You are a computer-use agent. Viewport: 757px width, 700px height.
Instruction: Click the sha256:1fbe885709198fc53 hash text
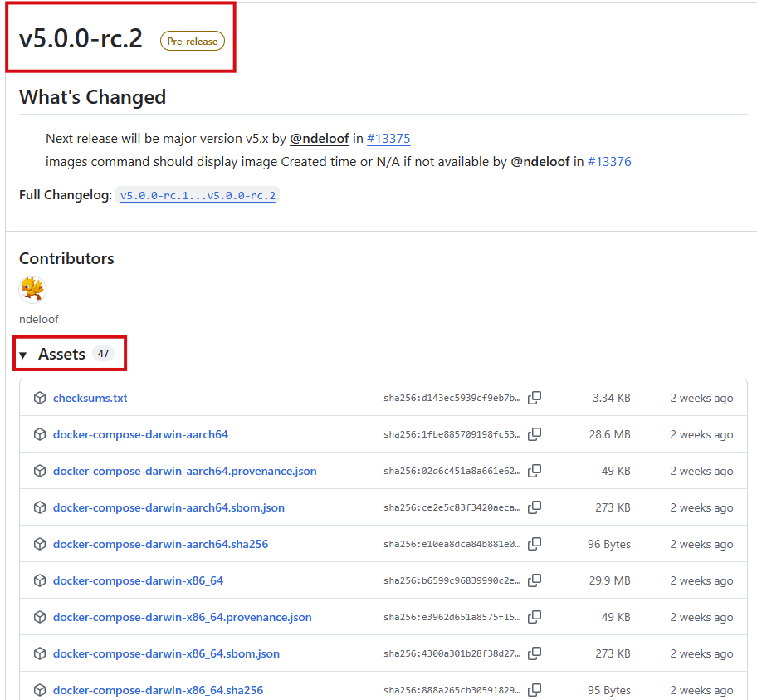point(452,434)
